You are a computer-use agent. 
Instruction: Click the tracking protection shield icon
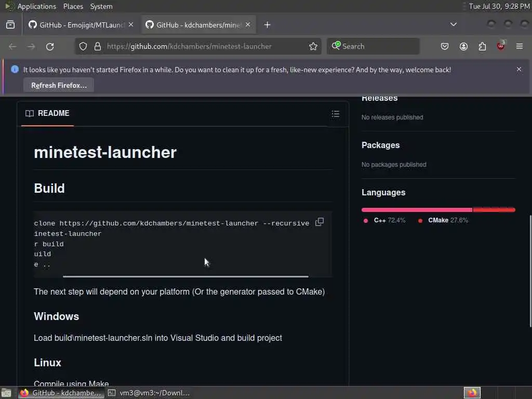(83, 46)
